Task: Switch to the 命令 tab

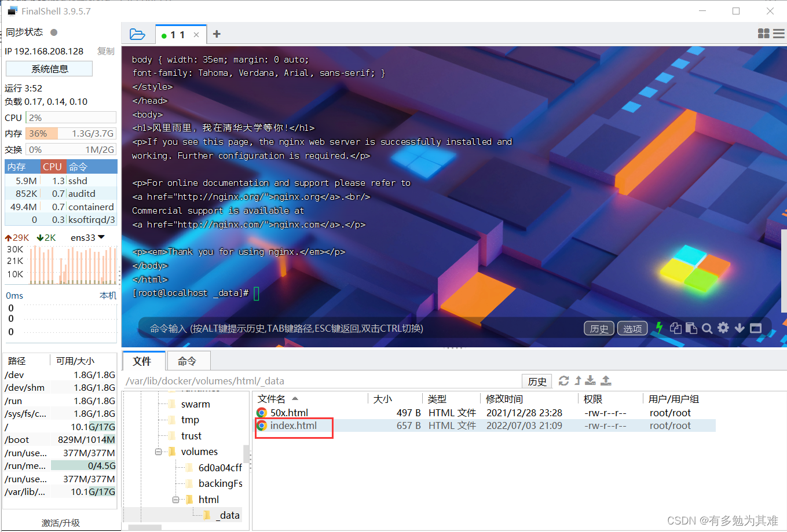Action: tap(188, 361)
